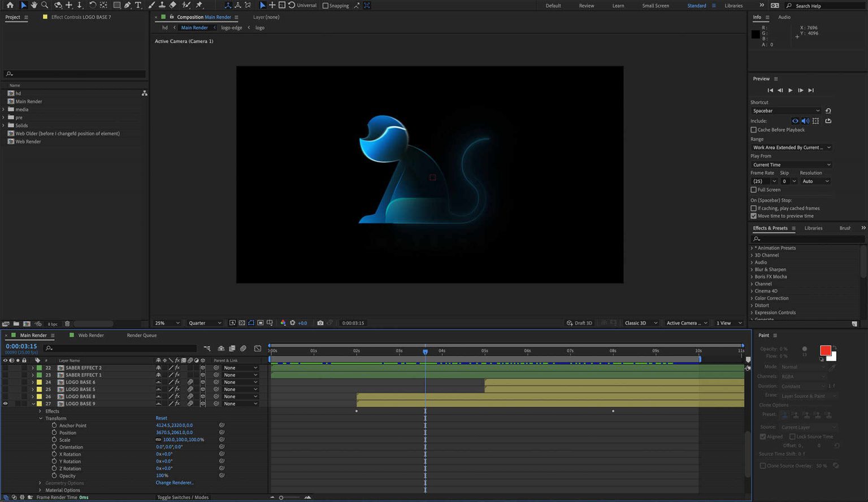Hide the LOGO BASE 9 layer

(x=5, y=403)
